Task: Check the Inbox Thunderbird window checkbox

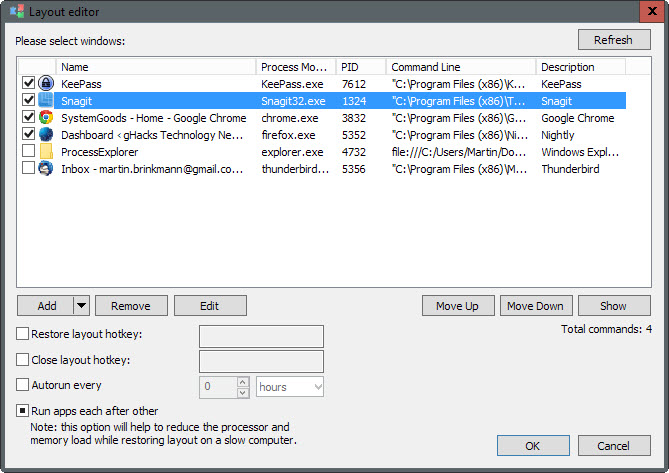Action: [x=29, y=168]
